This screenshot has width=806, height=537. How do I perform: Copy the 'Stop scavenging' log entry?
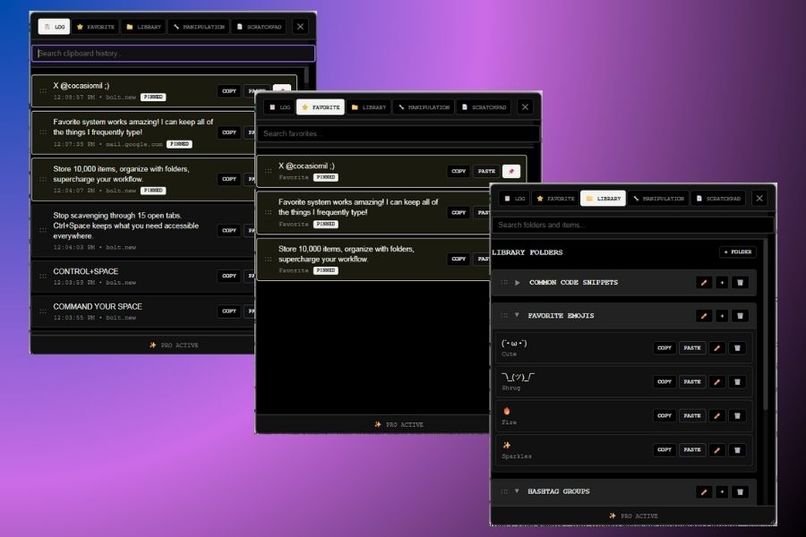229,230
